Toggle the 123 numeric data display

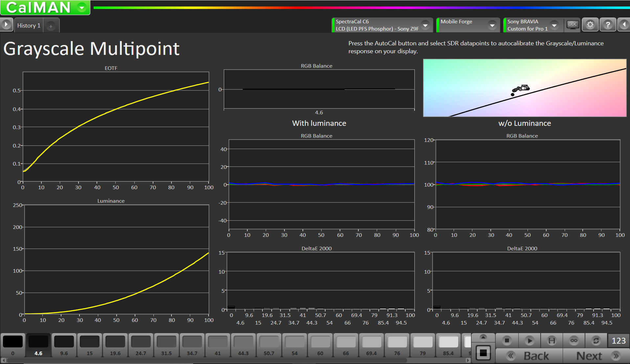coord(619,341)
